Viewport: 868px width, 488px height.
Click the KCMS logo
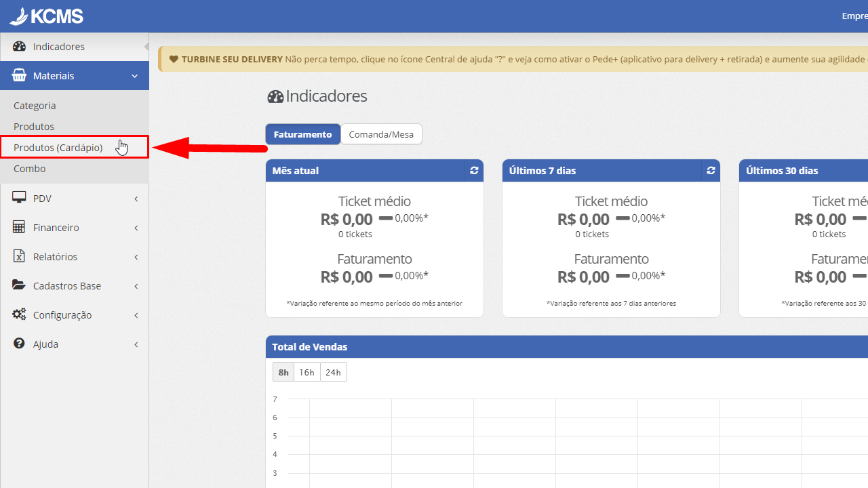coord(46,16)
